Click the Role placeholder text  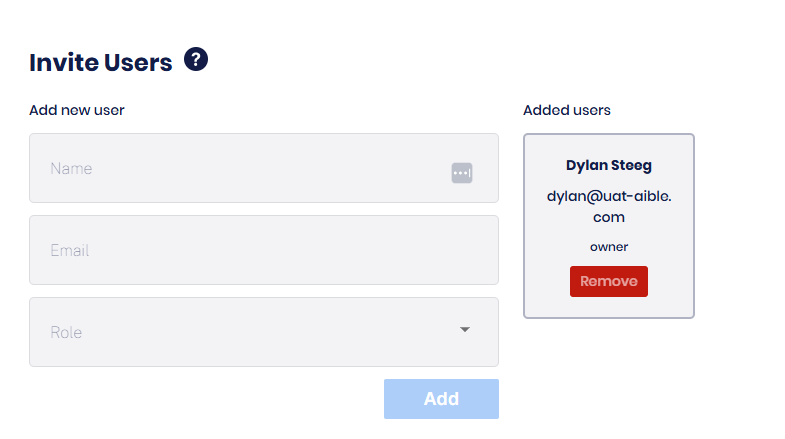click(x=66, y=332)
